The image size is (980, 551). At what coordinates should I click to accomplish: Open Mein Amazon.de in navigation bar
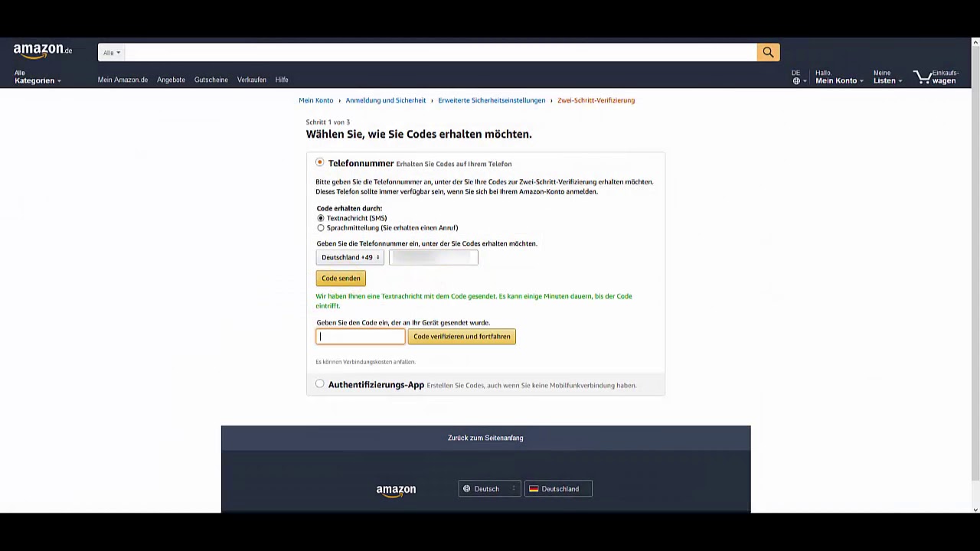click(122, 80)
